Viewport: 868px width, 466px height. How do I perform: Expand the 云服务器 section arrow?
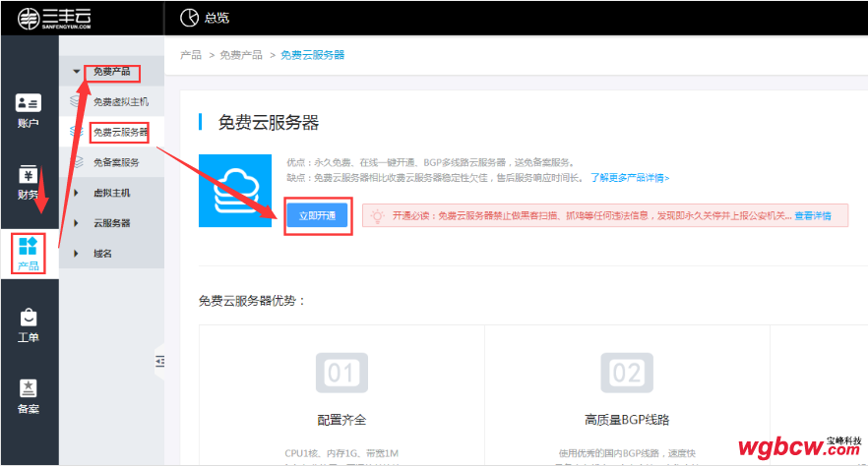77,223
